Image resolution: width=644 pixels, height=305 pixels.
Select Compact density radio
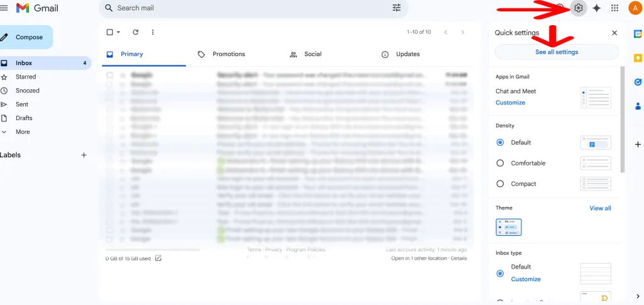pyautogui.click(x=500, y=184)
